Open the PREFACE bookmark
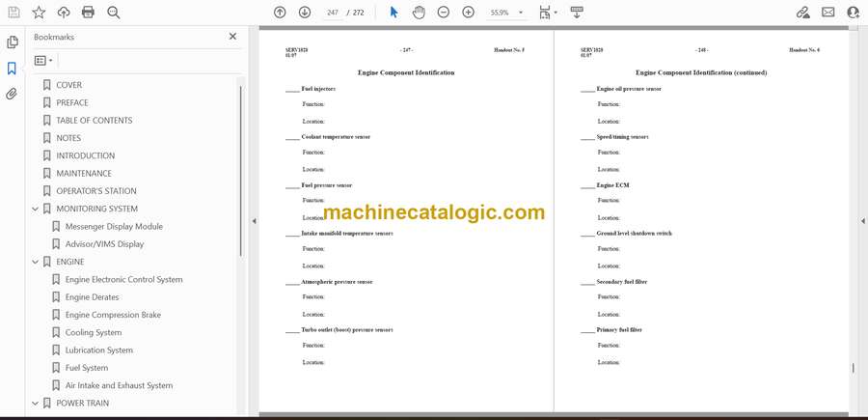868x420 pixels. tap(72, 102)
